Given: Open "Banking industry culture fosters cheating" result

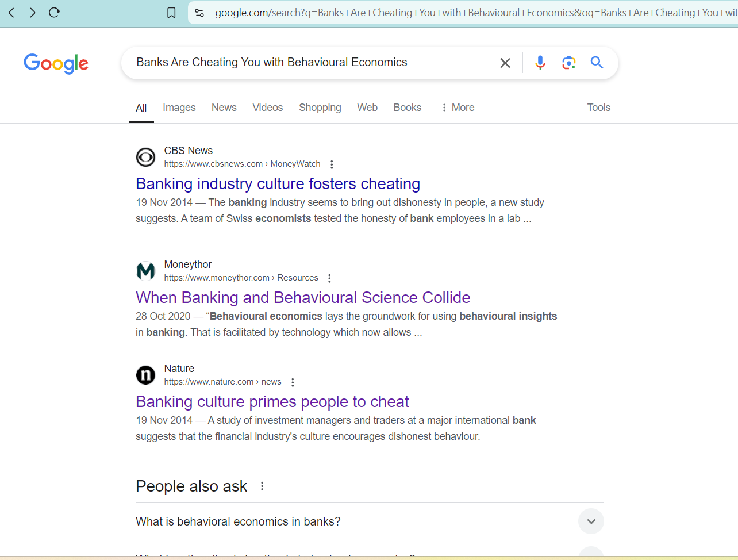Looking at the screenshot, I should pos(278,183).
